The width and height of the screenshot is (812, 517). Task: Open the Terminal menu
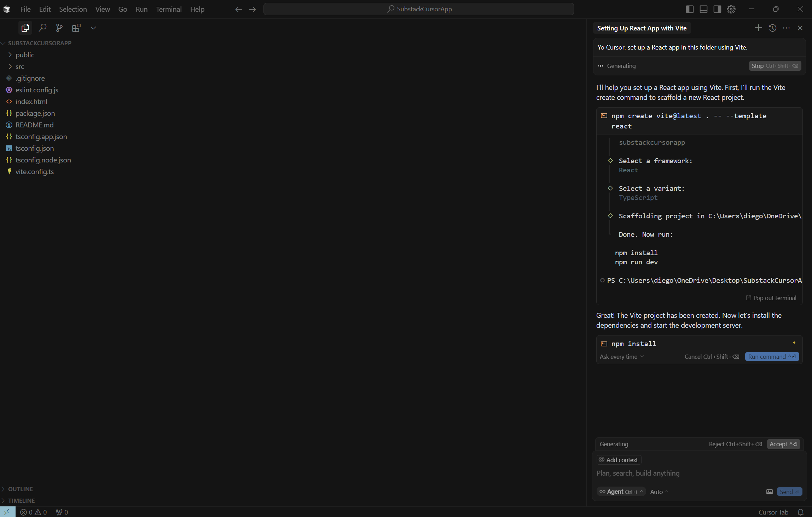click(x=169, y=9)
